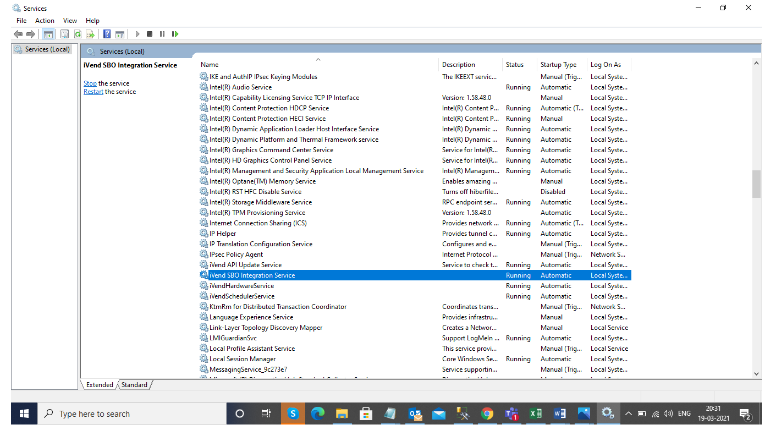
Task: Open Google Chrome from the taskbar
Action: click(487, 414)
